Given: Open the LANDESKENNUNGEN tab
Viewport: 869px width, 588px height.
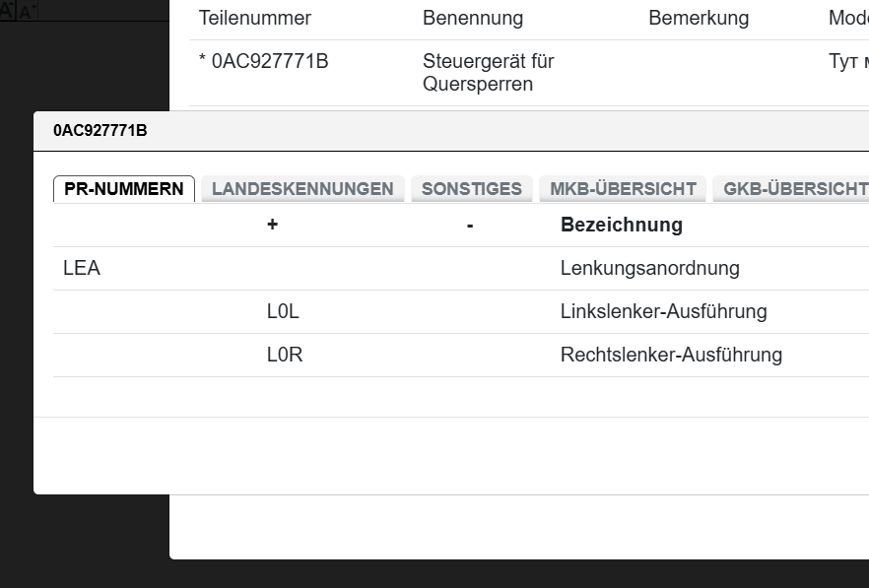Looking at the screenshot, I should (302, 189).
